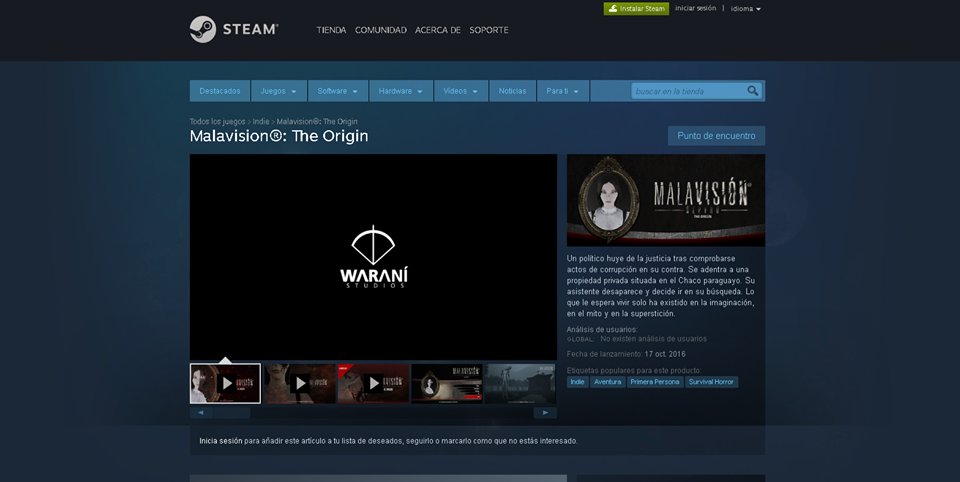Image resolution: width=960 pixels, height=482 pixels.
Task: Expand the Software dropdown
Action: (x=338, y=91)
